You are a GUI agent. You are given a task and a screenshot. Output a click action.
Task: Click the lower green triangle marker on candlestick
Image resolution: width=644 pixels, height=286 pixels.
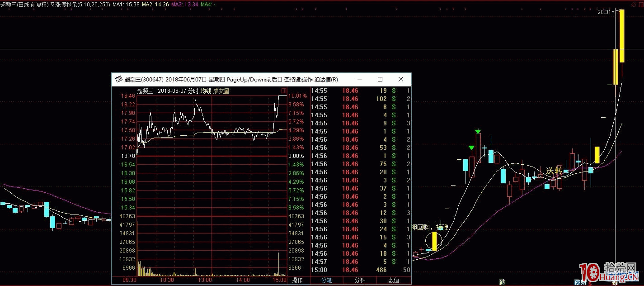[471, 148]
